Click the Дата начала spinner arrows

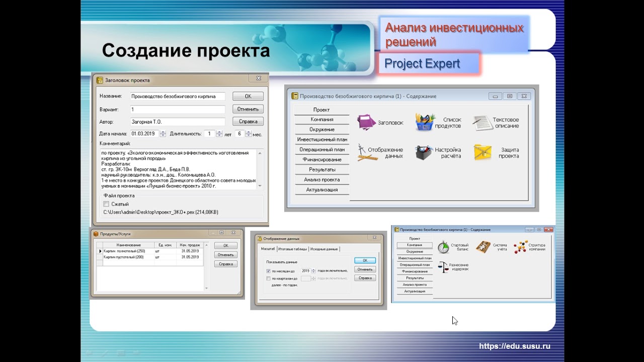point(163,134)
